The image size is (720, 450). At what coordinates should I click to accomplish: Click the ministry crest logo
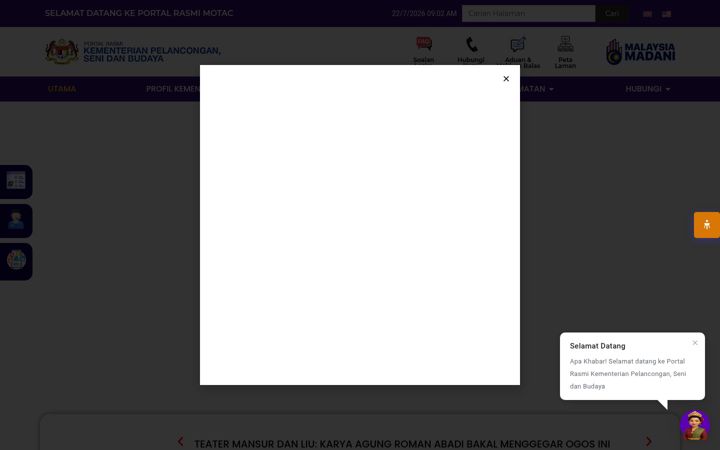point(62,51)
